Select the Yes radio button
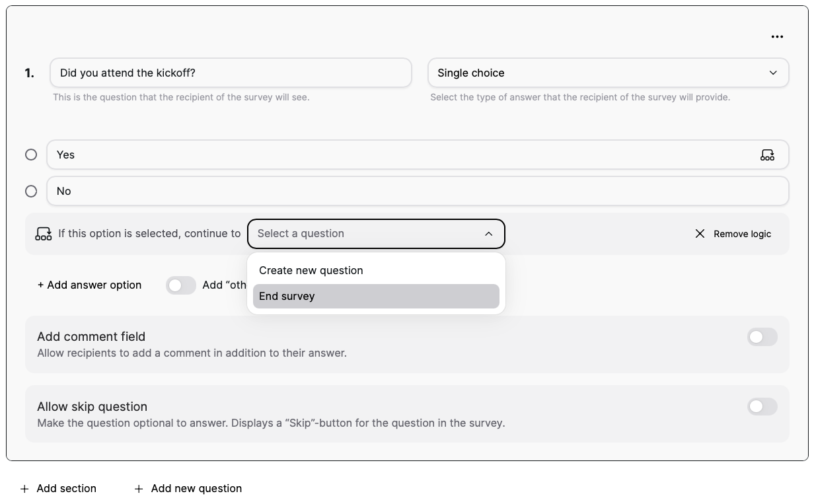The image size is (814, 504). [31, 155]
